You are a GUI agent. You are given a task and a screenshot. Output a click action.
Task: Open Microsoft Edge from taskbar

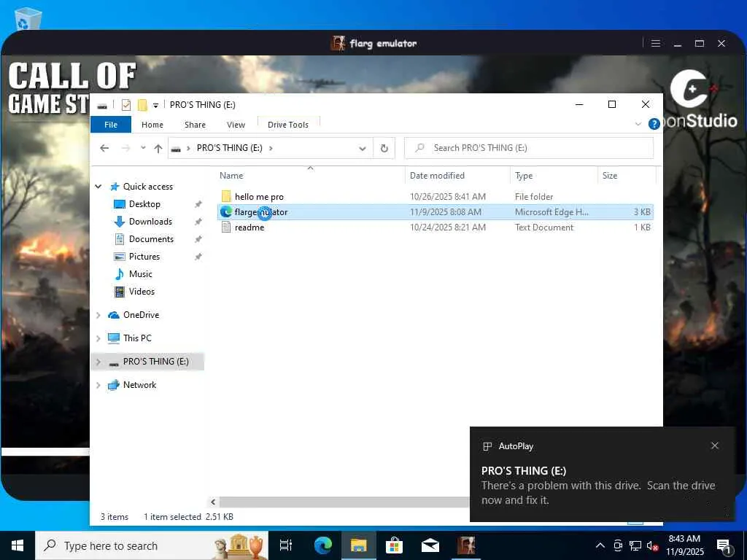[x=323, y=545]
